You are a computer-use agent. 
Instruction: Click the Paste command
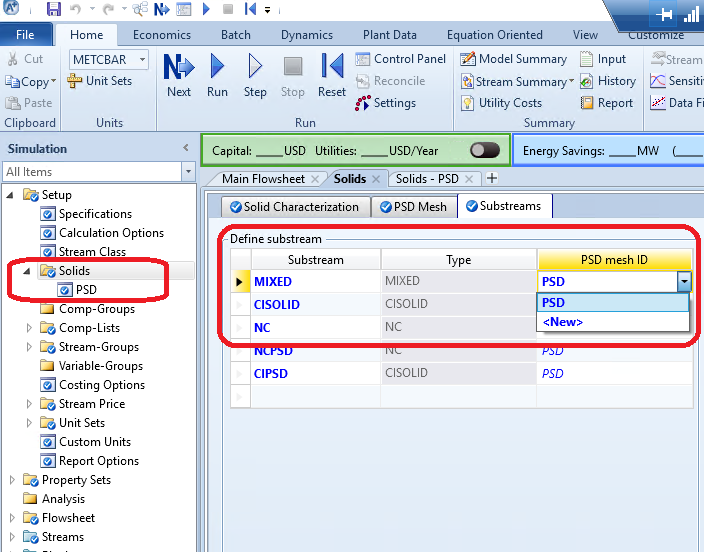coord(29,103)
